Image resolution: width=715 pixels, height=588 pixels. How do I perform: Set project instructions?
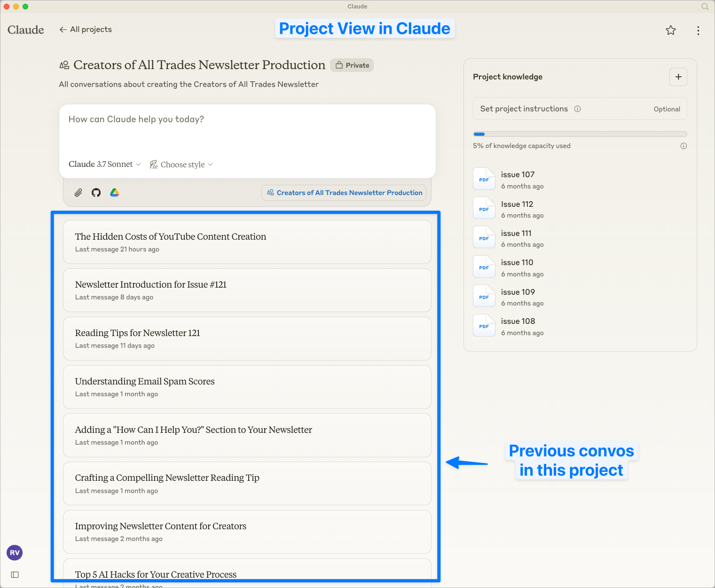(x=524, y=109)
